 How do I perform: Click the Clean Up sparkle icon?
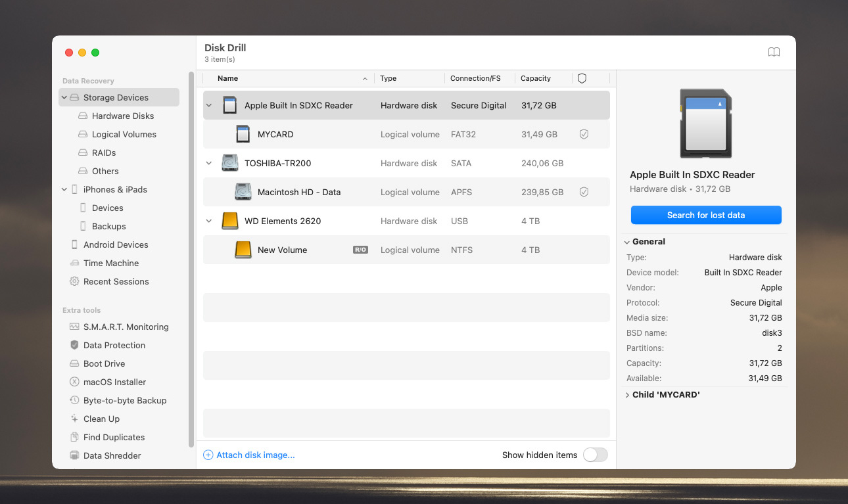[x=74, y=419]
